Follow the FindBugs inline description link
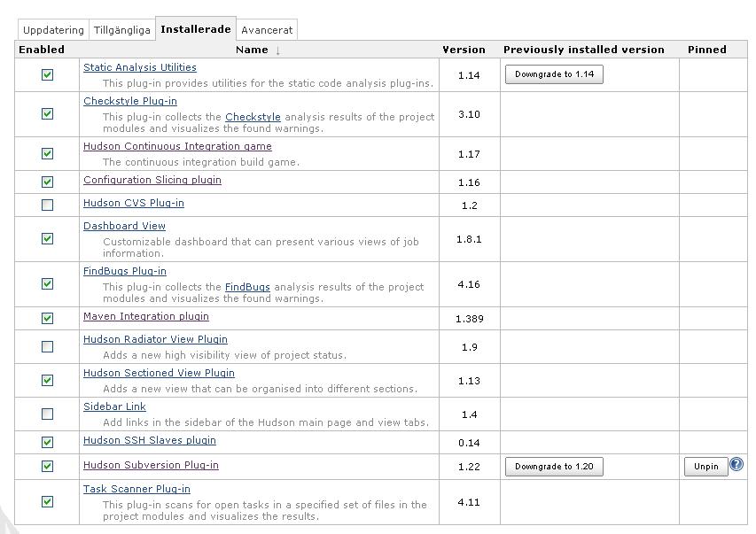Viewport: 756px width, 534px height. [x=247, y=287]
